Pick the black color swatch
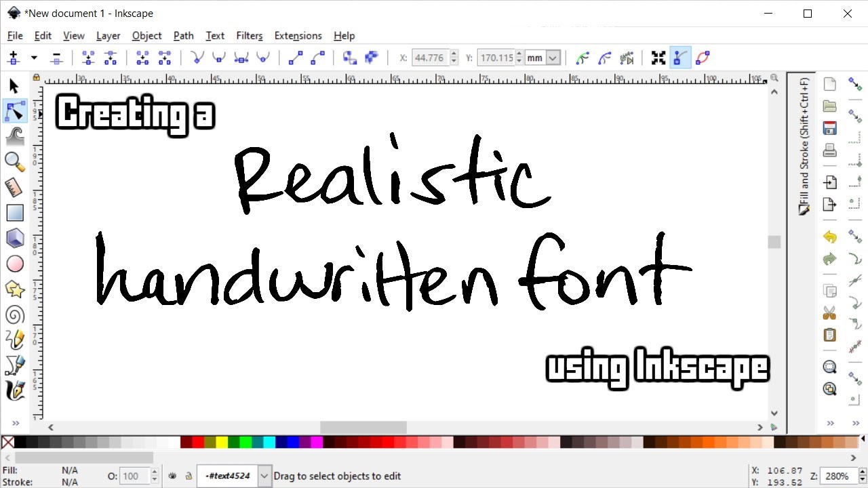 20,443
